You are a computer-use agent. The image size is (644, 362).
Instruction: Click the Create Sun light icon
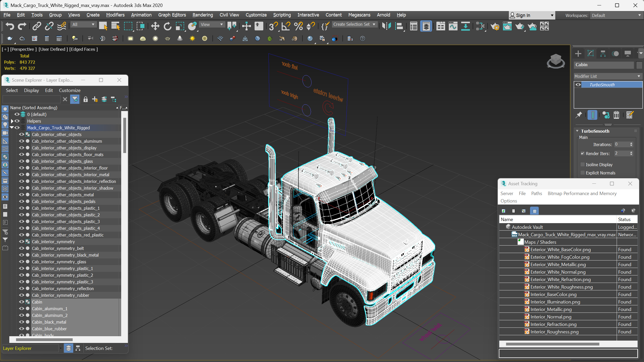tap(192, 38)
